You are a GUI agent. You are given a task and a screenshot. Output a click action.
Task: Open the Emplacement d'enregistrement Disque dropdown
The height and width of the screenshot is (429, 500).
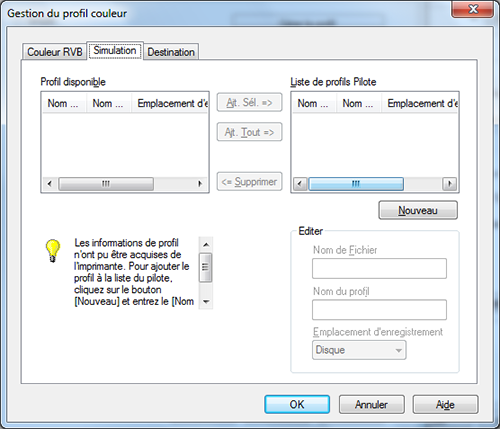(359, 350)
